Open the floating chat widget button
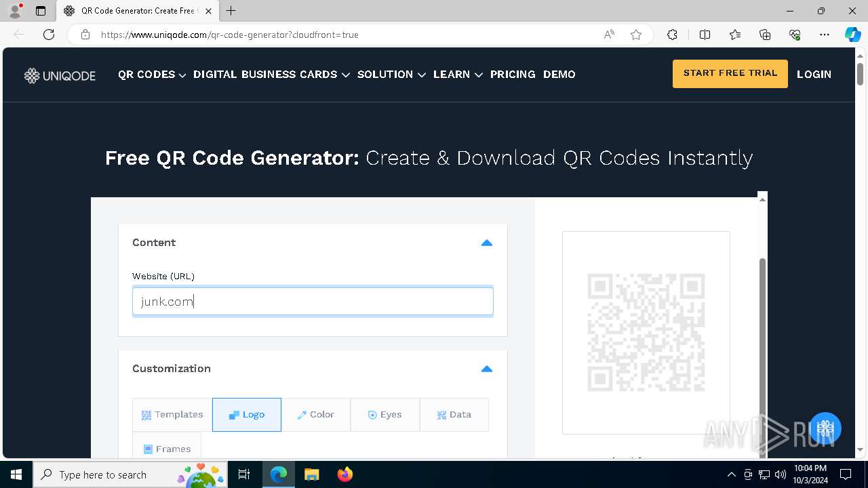Screen dimensions: 868x488 (825, 428)
